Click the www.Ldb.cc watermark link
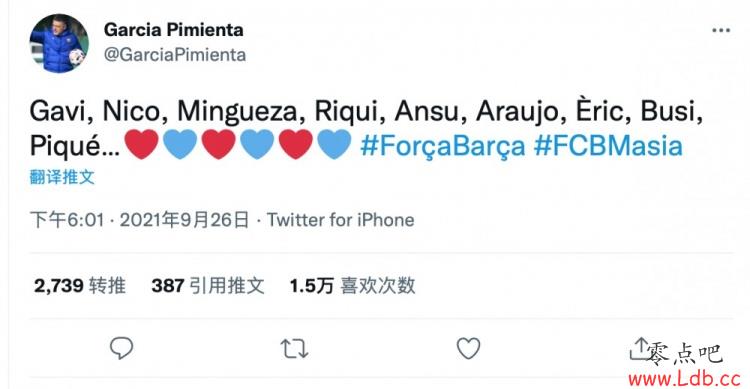 [x=684, y=379]
